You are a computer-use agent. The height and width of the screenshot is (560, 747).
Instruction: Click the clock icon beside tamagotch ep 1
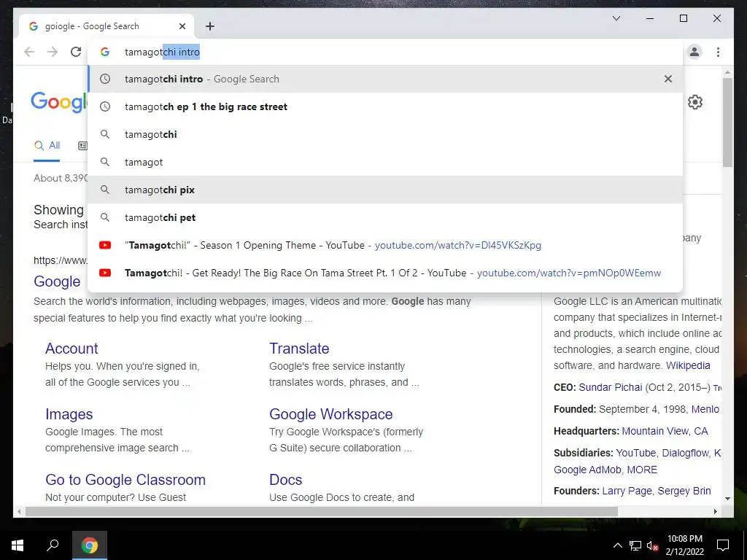point(105,106)
